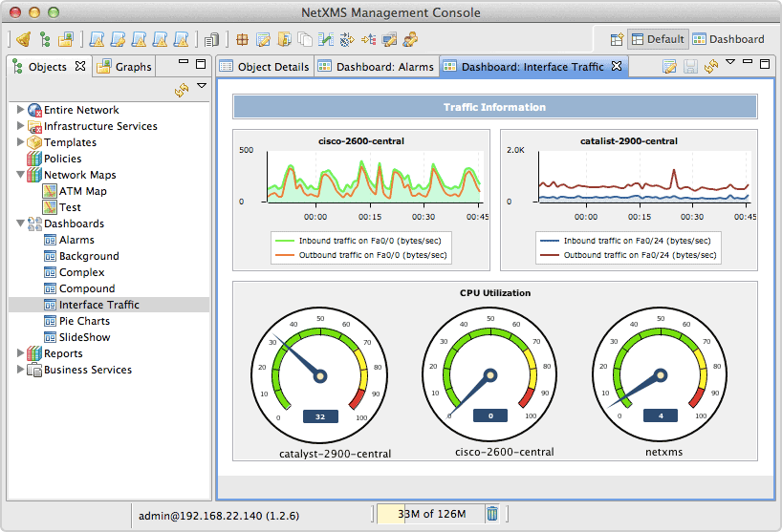This screenshot has width=782, height=532.
Task: Minimize the Objects panel
Action: pyautogui.click(x=184, y=62)
